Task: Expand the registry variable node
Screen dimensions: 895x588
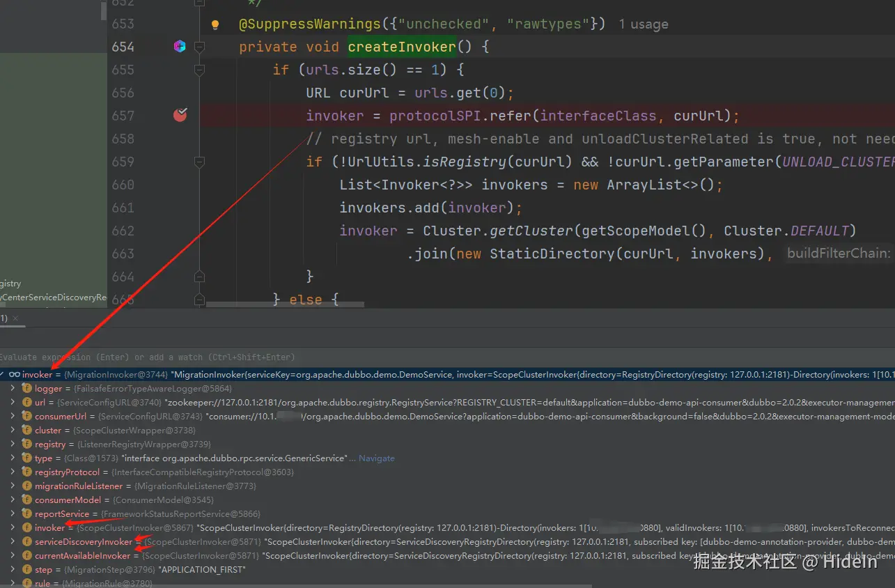Action: (13, 444)
